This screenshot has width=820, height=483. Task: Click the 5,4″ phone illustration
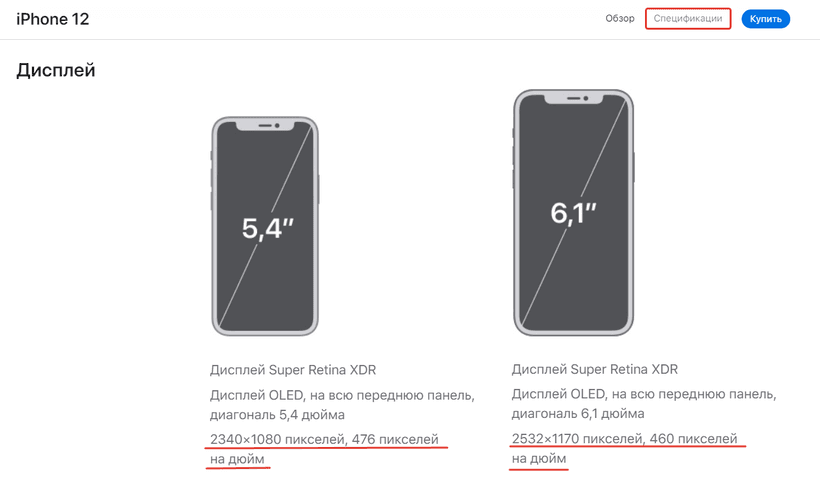click(x=265, y=226)
